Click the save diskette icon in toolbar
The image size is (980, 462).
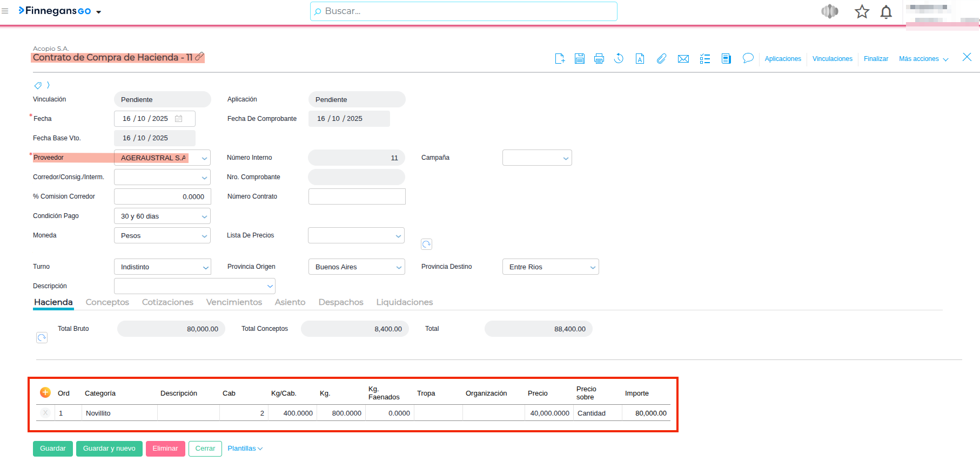click(579, 59)
